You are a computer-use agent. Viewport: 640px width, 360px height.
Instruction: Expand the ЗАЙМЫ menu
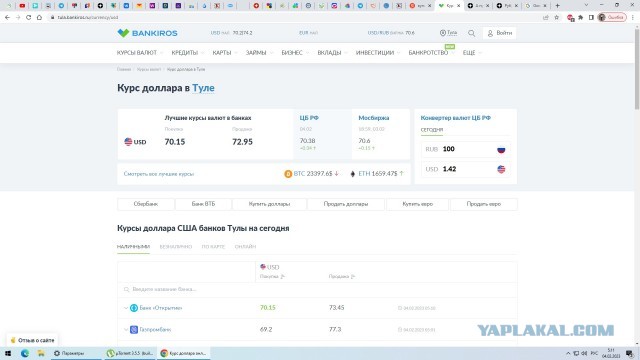(259, 53)
